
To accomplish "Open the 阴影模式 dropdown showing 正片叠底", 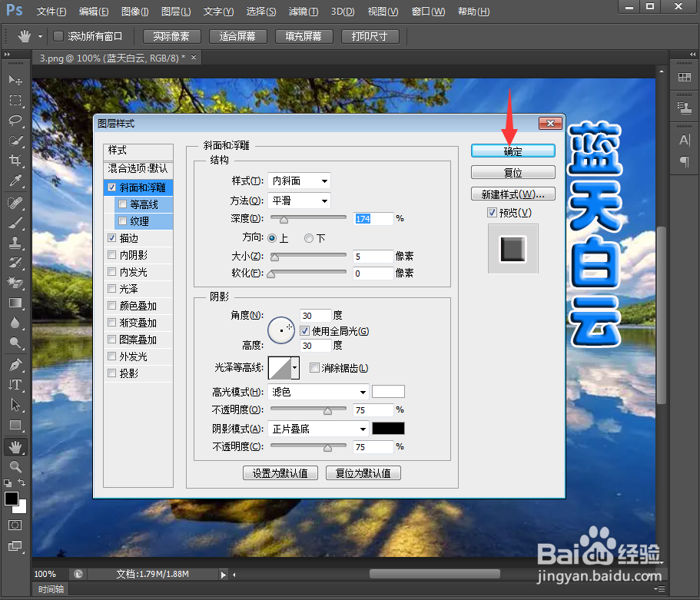I will pyautogui.click(x=318, y=429).
